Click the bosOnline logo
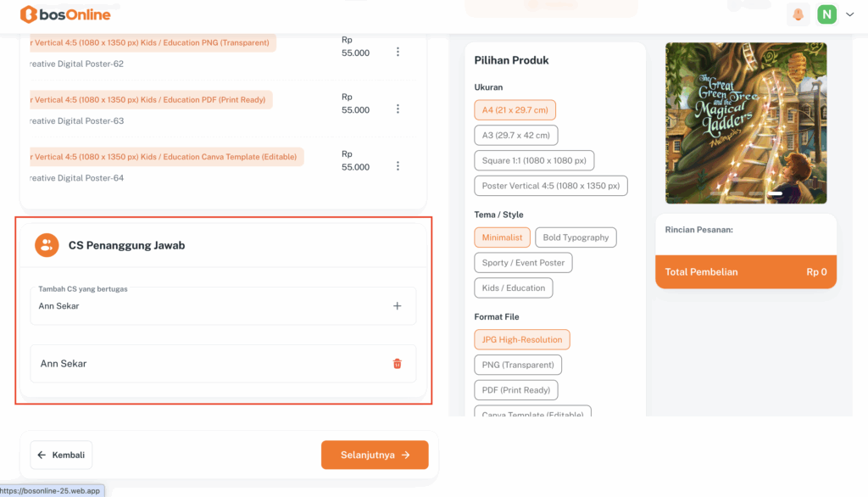 [65, 14]
